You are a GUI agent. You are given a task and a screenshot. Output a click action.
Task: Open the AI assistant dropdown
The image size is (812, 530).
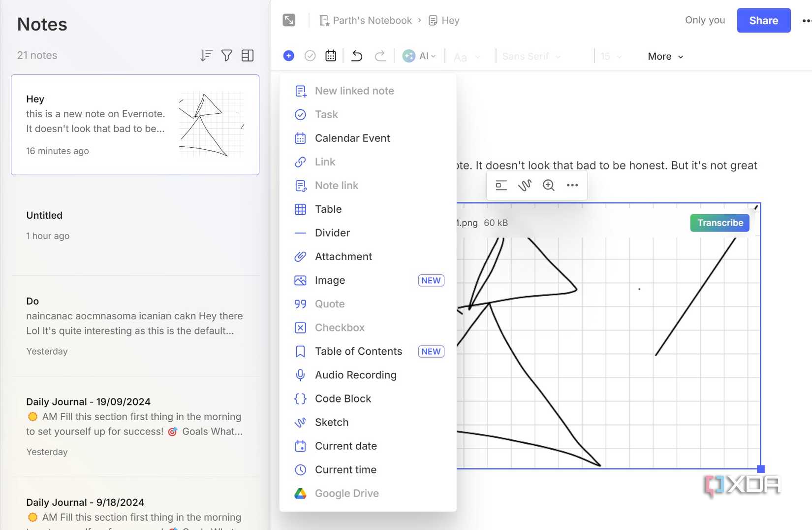419,56
